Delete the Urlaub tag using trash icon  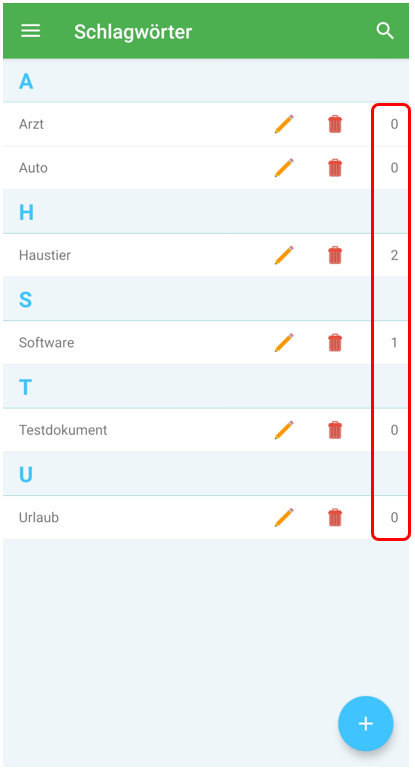(x=335, y=518)
